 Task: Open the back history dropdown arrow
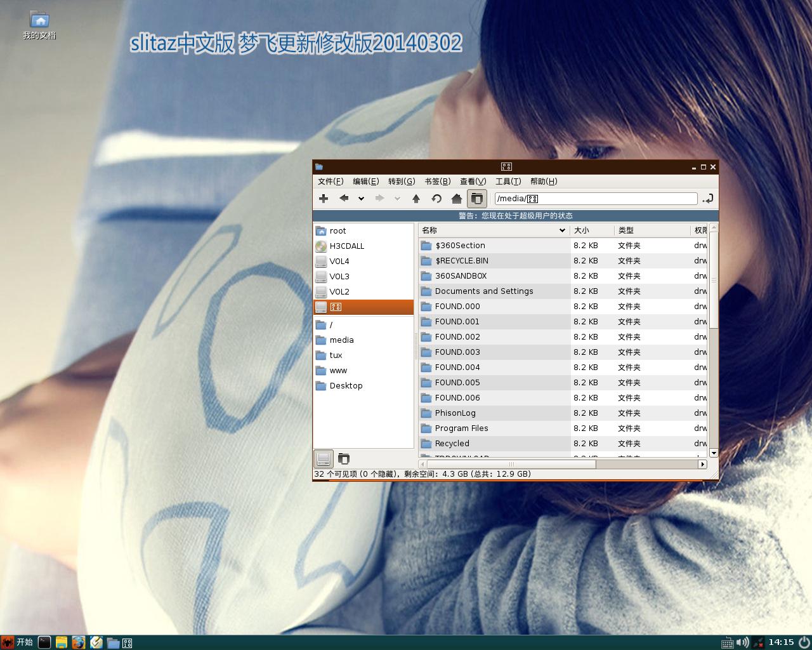point(361,199)
